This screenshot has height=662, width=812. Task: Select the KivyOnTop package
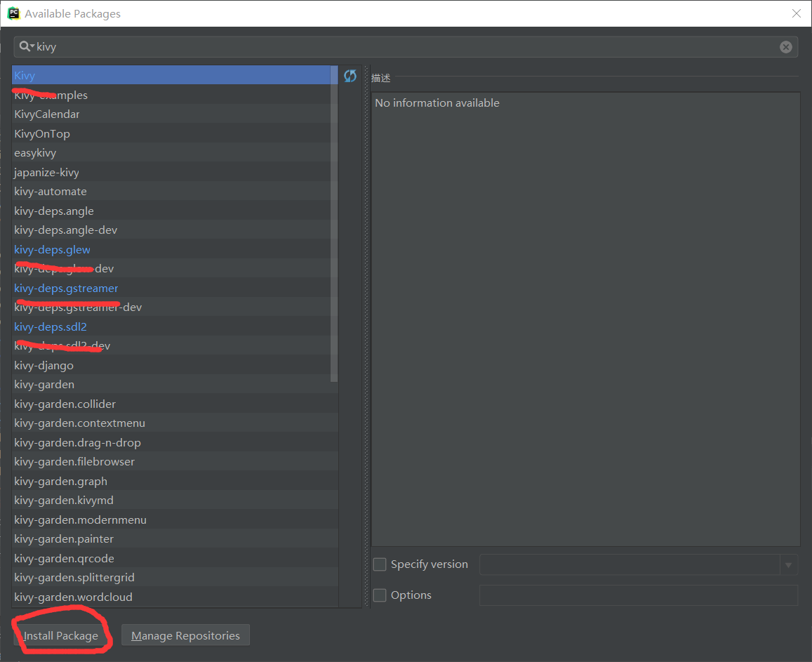pyautogui.click(x=175, y=133)
